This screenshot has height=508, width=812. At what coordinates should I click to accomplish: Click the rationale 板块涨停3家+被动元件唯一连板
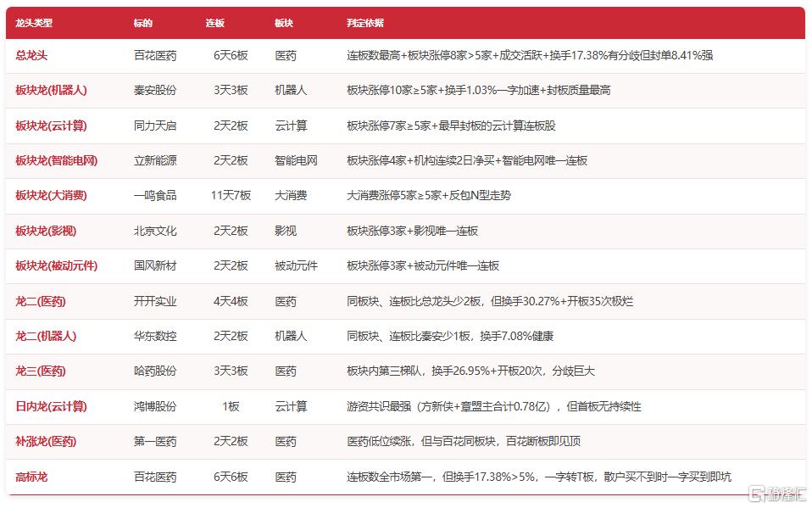pos(423,266)
